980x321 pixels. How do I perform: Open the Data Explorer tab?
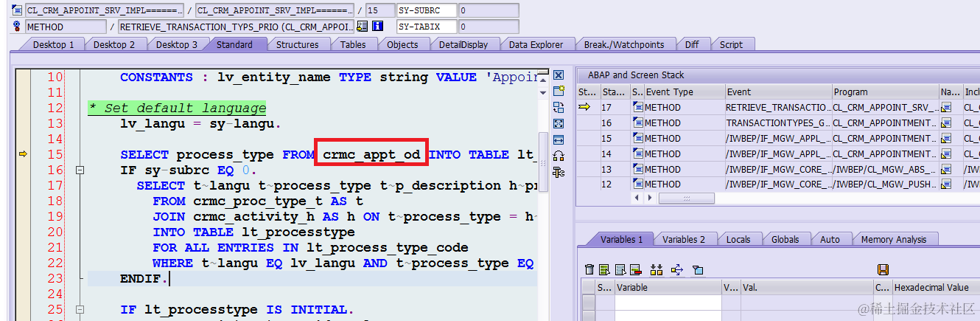click(x=536, y=44)
